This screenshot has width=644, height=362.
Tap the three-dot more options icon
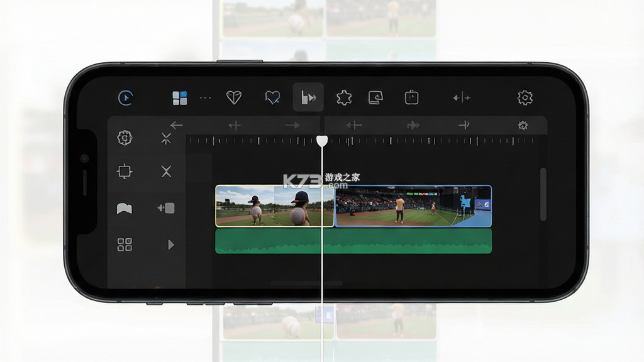(x=206, y=97)
